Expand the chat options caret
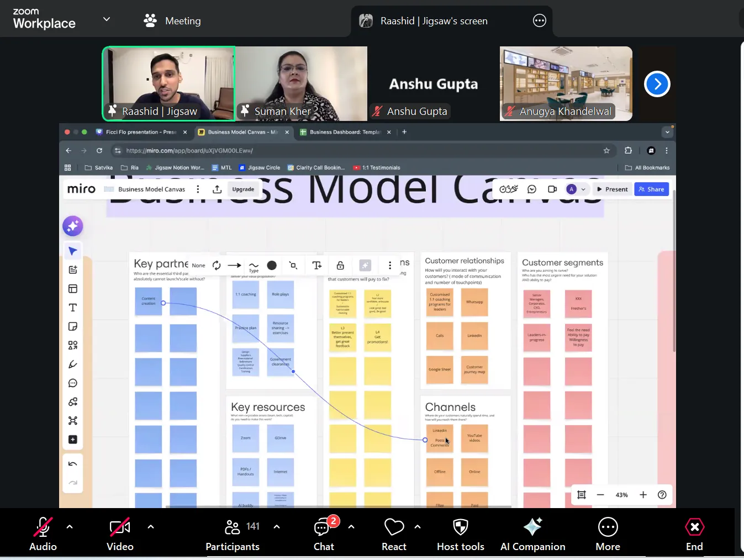Screen dimensions: 744x560 click(351, 527)
